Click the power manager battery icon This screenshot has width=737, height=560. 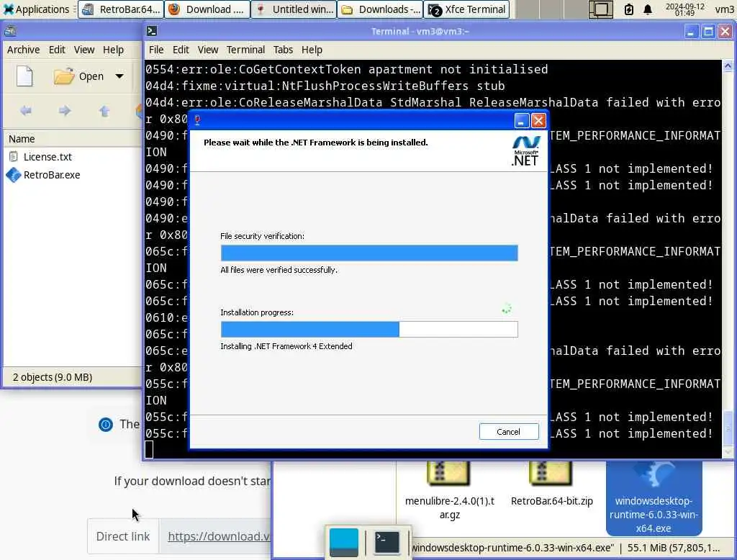click(x=628, y=9)
